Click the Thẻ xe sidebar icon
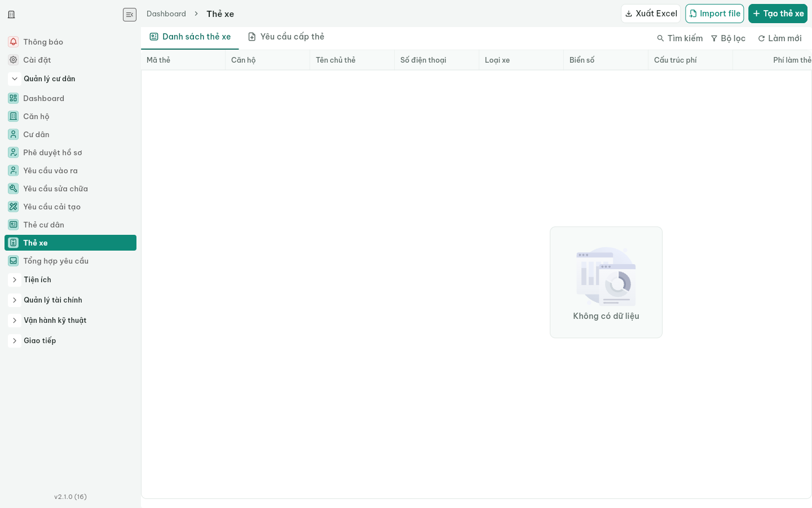 (x=14, y=243)
